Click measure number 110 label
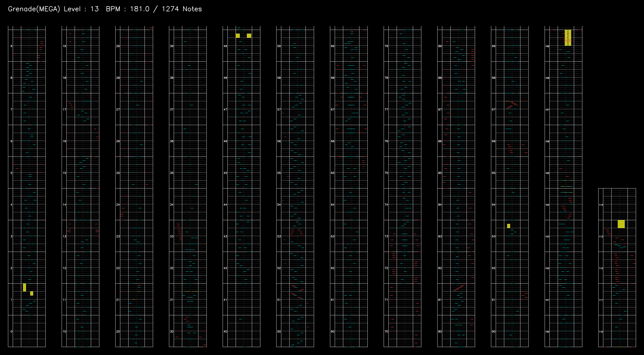Image resolution: width=644 pixels, height=355 pixels. coord(601,332)
